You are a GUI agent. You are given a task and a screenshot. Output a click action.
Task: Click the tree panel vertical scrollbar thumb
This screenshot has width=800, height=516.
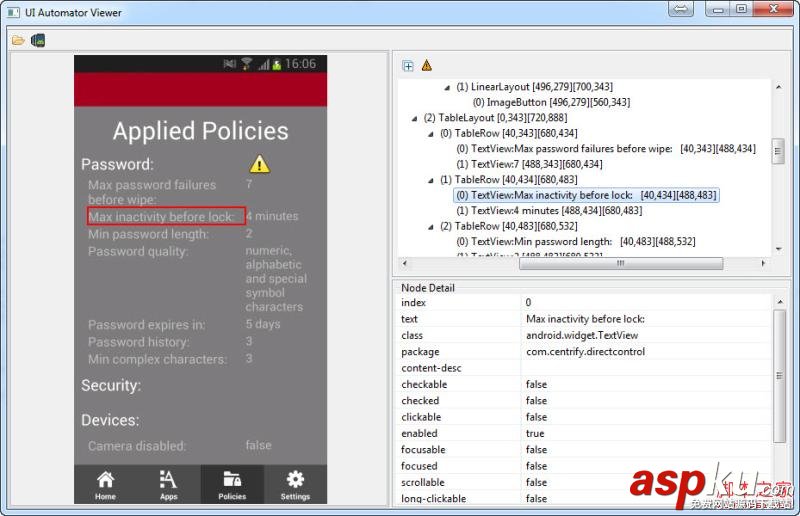point(778,150)
